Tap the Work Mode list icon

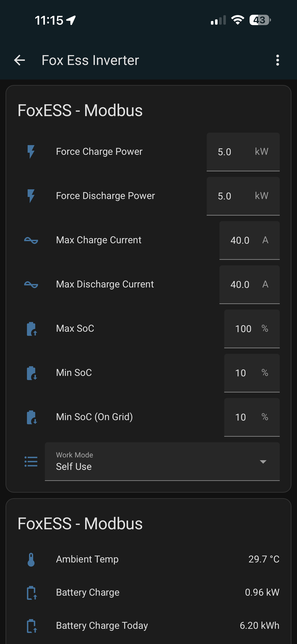(x=31, y=462)
